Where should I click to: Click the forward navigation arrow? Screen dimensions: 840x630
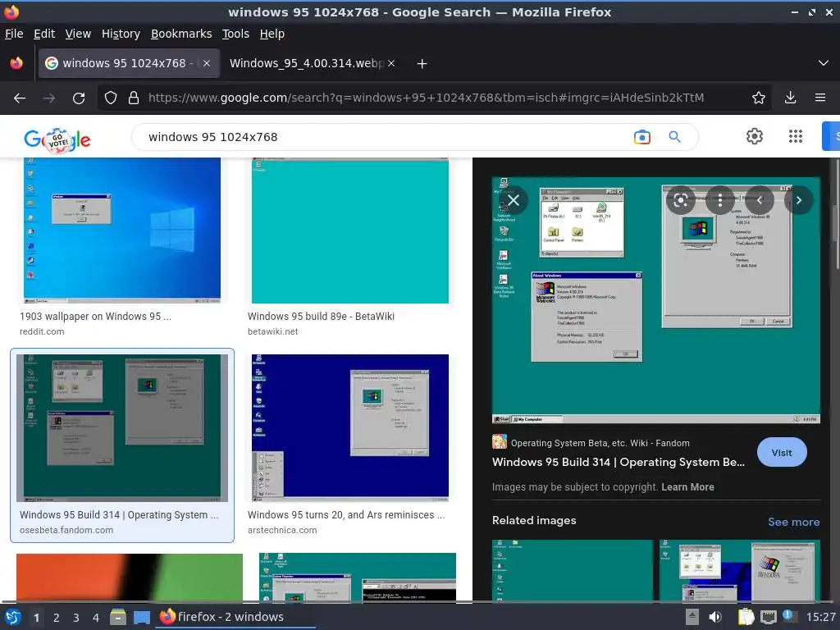coord(48,98)
